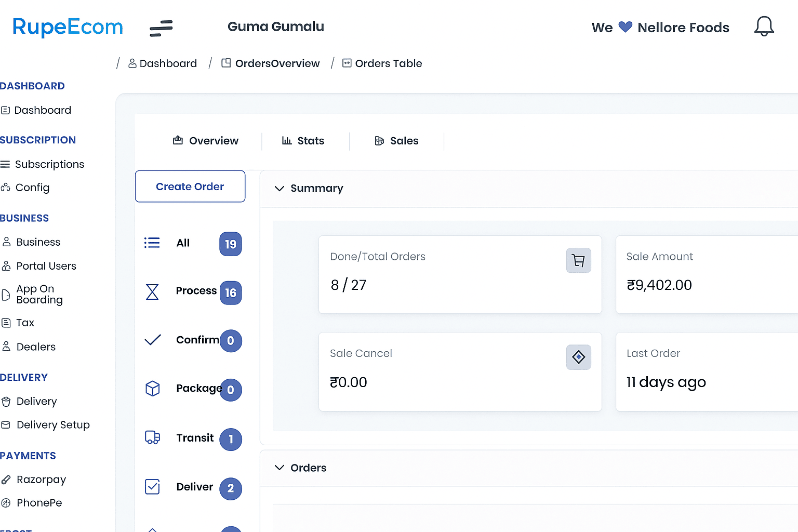This screenshot has height=532, width=798.
Task: Click the Create Order button
Action: [x=190, y=186]
